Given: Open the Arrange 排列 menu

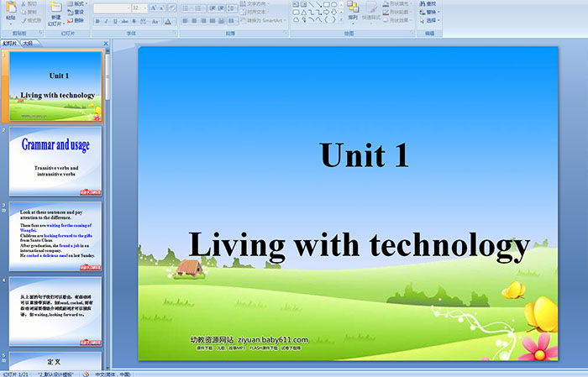Looking at the screenshot, I should tap(353, 11).
